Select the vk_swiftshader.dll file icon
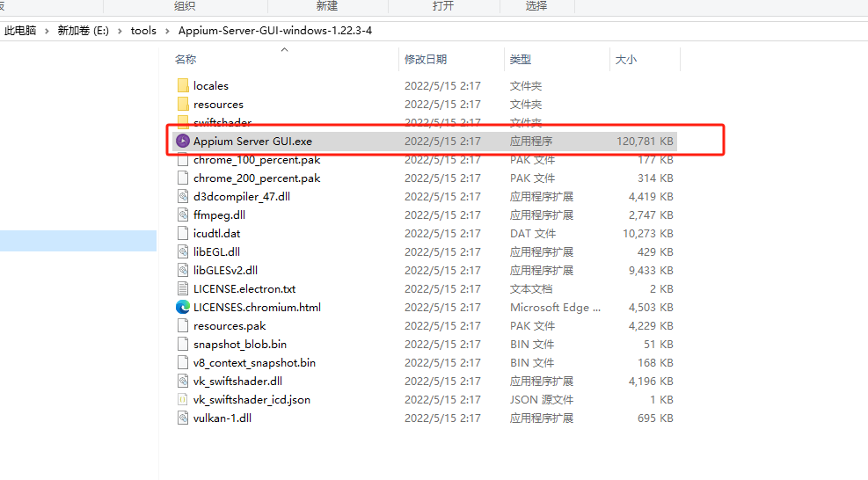The height and width of the screenshot is (480, 868). 183,381
